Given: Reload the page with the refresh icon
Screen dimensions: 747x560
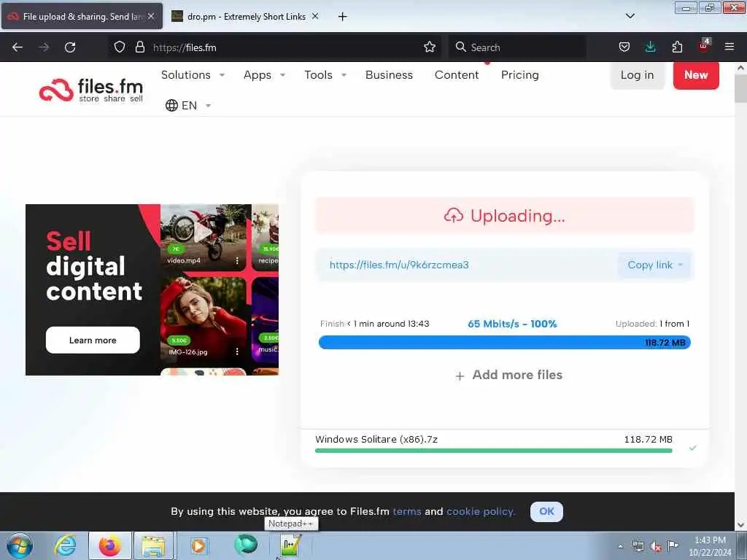Looking at the screenshot, I should coord(70,47).
